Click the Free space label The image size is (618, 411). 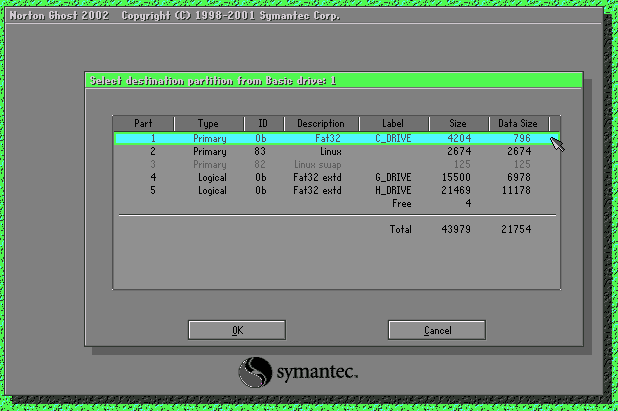[x=402, y=203]
